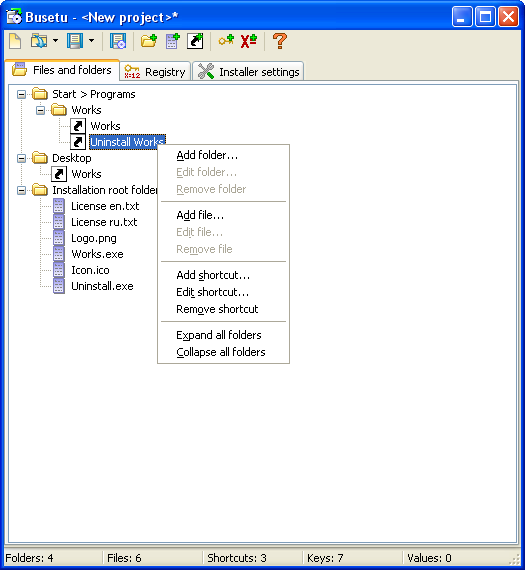
Task: Click the file icon beside Icon.ico
Action: [59, 270]
